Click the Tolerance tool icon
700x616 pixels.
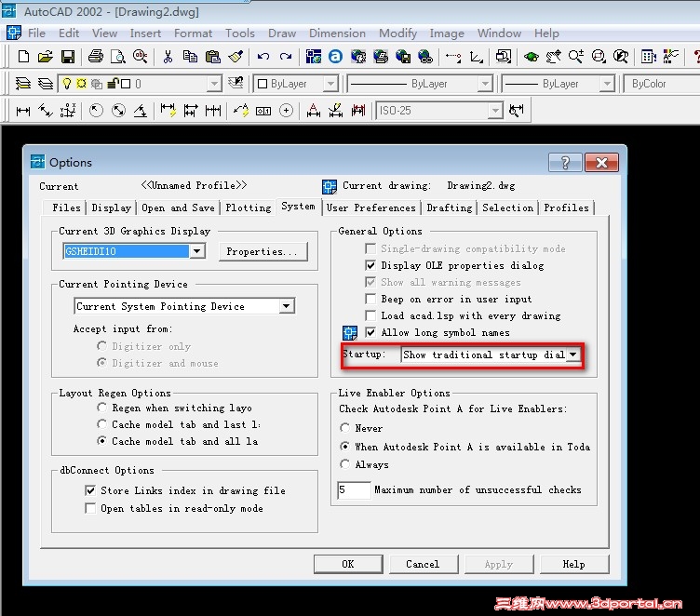[x=263, y=110]
